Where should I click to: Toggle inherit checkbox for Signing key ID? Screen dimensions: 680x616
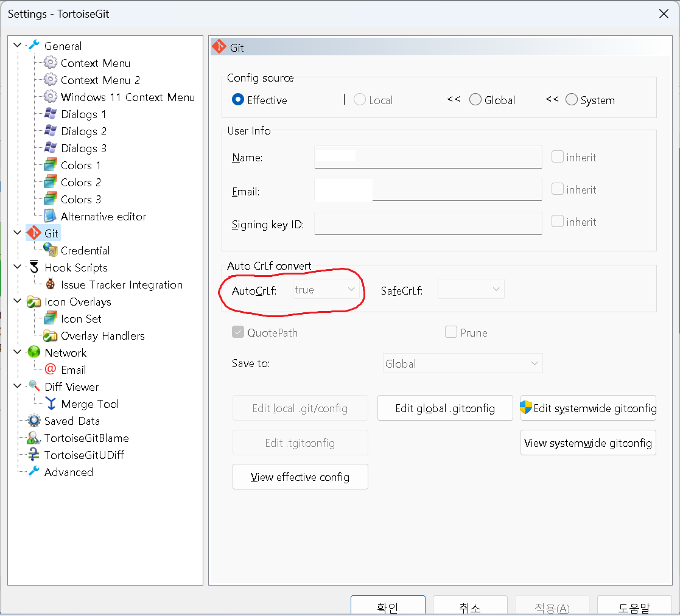pyautogui.click(x=557, y=222)
